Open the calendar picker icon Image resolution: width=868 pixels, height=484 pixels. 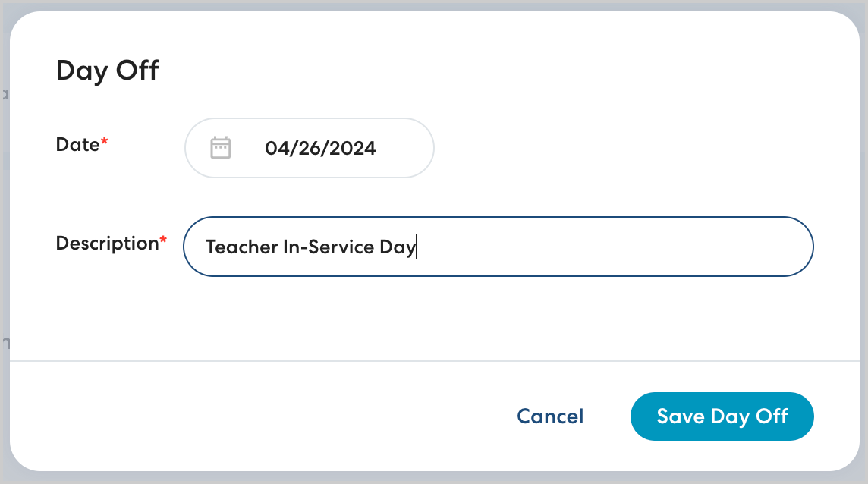pos(220,148)
